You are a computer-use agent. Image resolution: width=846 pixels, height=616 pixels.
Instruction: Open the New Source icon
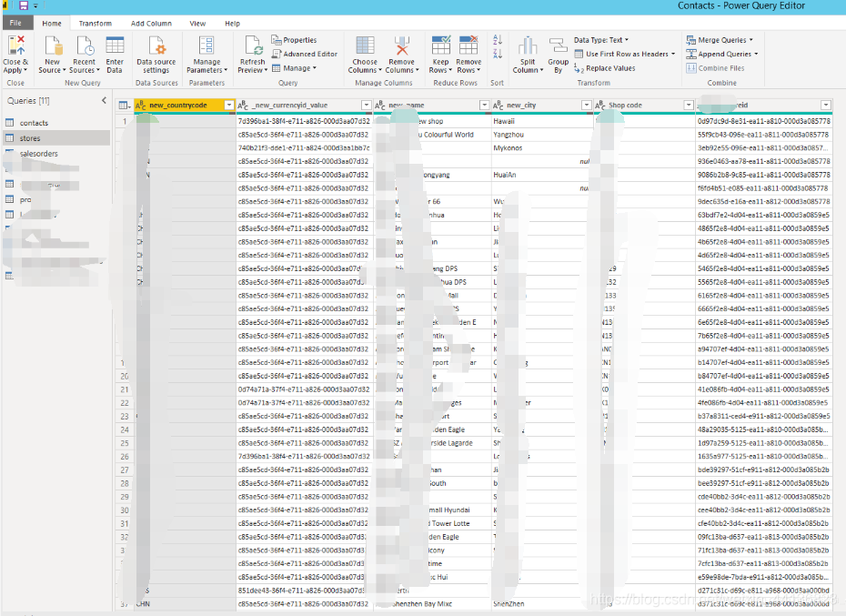click(53, 45)
